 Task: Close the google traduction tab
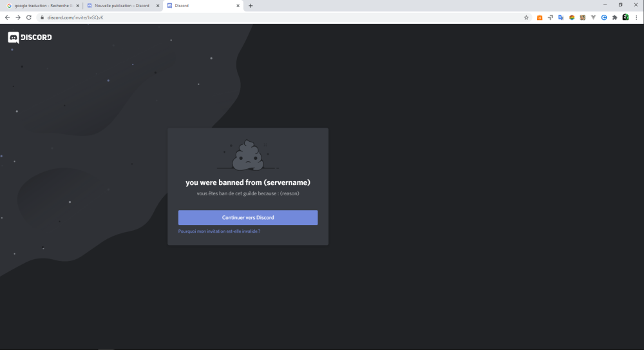click(77, 6)
